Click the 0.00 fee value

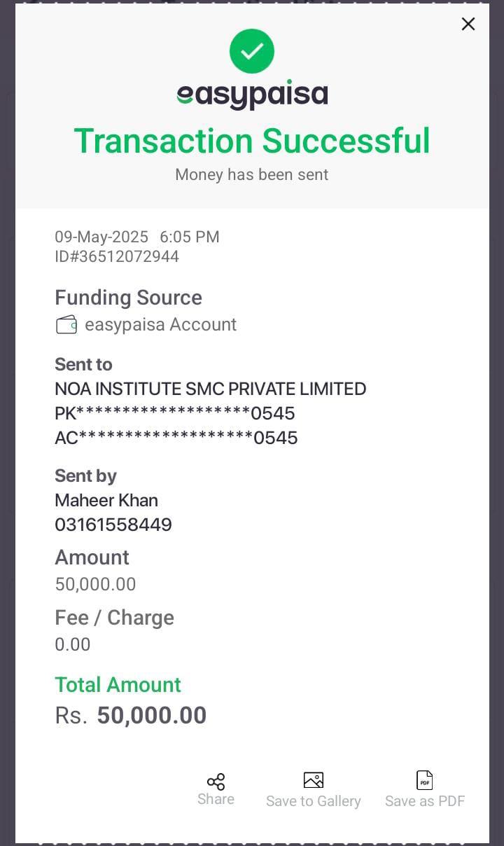[x=73, y=644]
